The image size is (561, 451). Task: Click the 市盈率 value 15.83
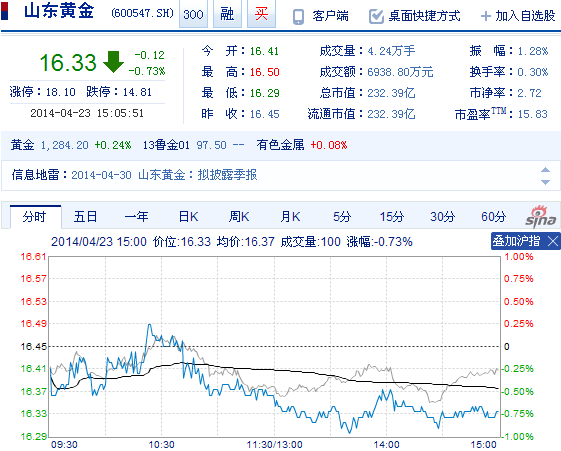pyautogui.click(x=533, y=114)
